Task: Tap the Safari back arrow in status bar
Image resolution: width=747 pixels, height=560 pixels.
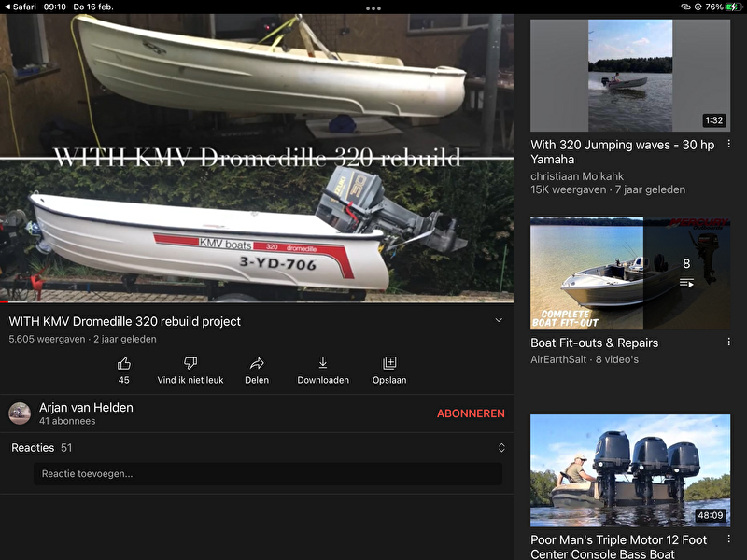Action: 7,7
